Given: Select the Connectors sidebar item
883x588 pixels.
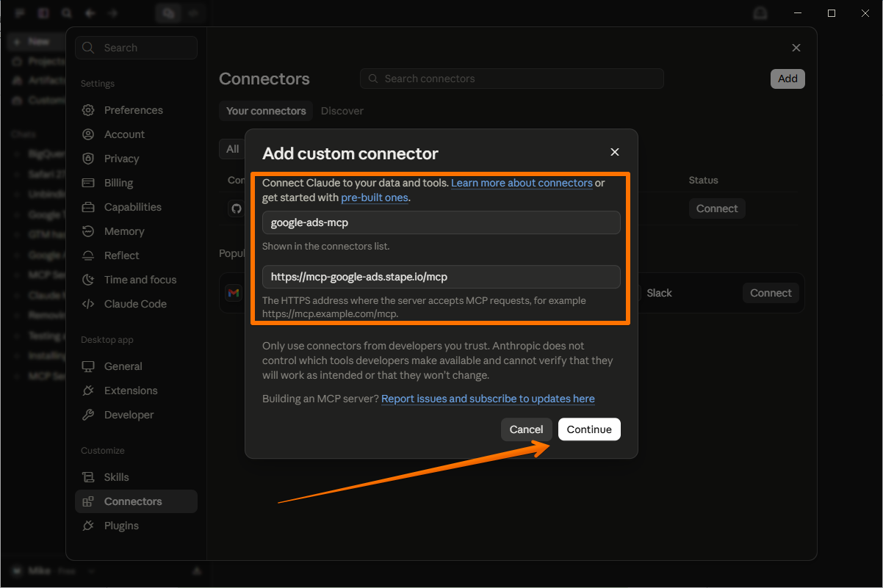Looking at the screenshot, I should coord(136,501).
